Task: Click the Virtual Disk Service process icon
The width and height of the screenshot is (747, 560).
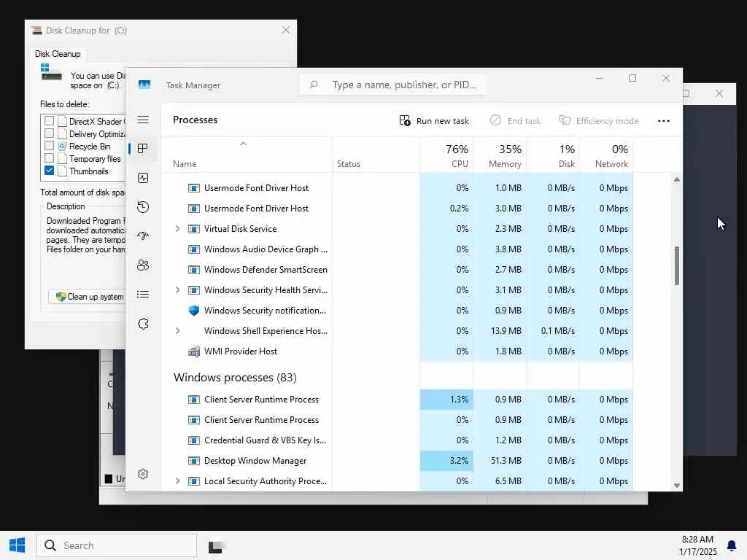Action: coord(194,229)
